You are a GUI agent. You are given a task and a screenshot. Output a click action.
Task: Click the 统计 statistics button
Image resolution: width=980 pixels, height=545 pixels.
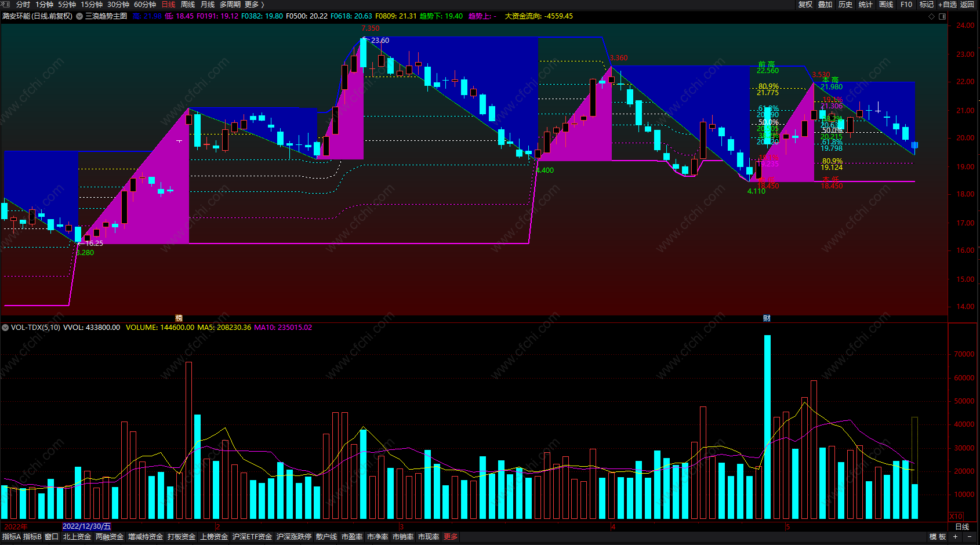tap(866, 5)
